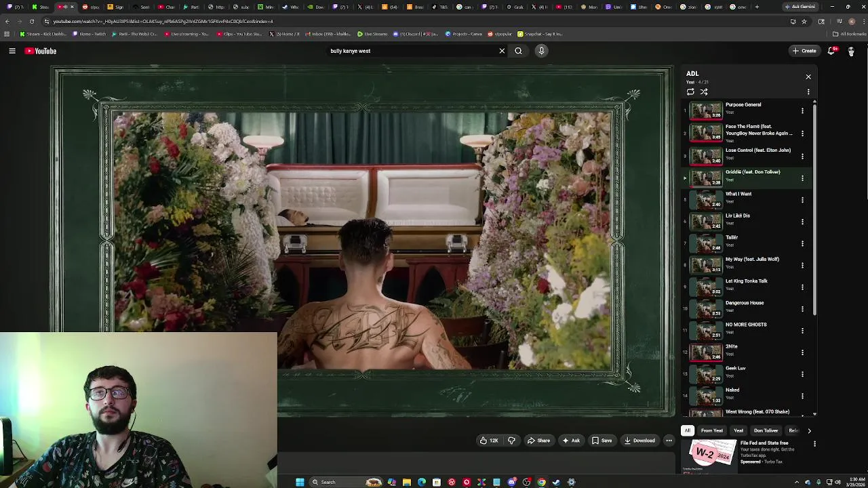Click the search magnifier button
Viewport: 868px width, 488px height.
[x=518, y=51]
